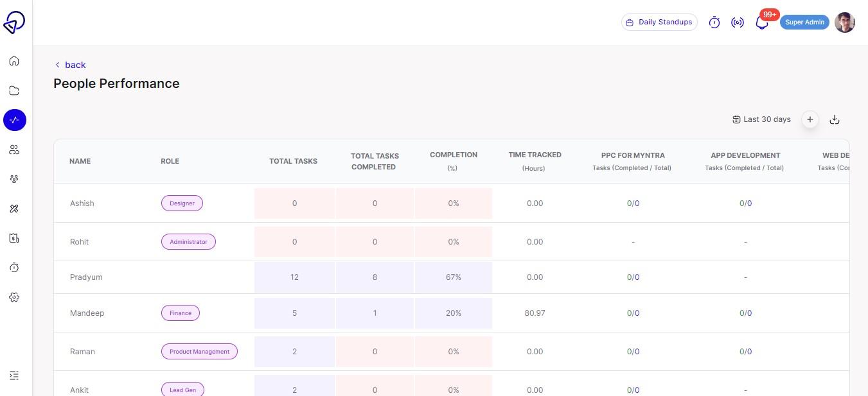Screen dimensions: 868x396
Task: Start the stopwatch timer in the top bar
Action: 714,22
